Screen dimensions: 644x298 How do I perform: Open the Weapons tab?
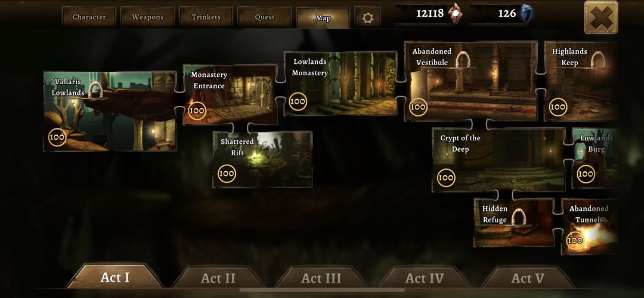(x=147, y=17)
